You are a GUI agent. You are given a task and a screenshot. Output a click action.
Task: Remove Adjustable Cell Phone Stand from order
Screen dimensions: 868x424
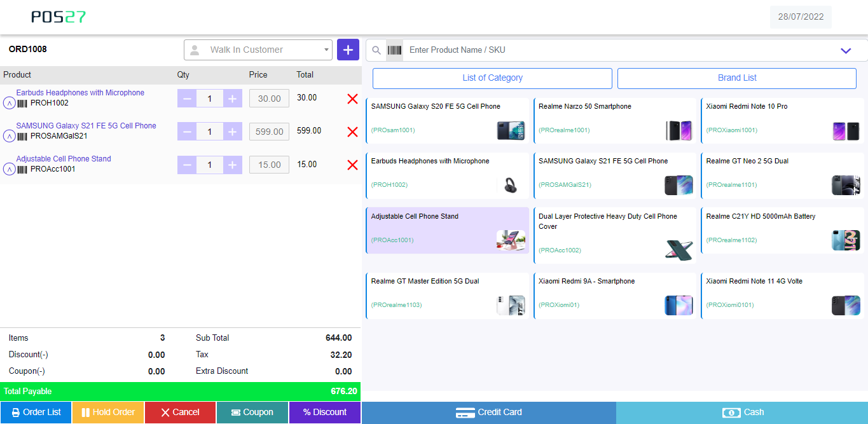[353, 165]
